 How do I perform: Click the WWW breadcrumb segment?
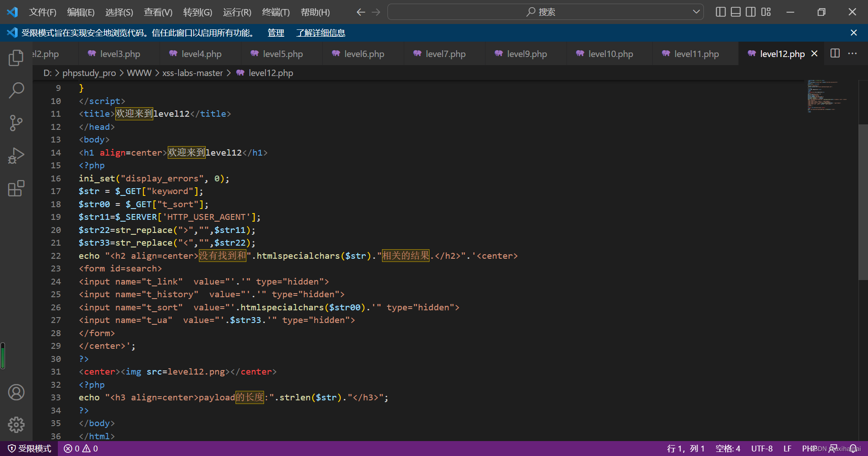tap(139, 73)
